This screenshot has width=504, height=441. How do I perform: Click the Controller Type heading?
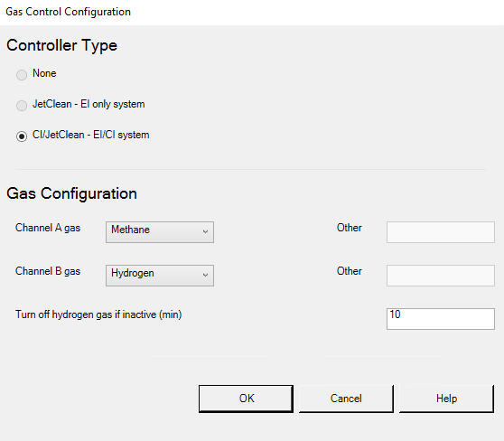[x=61, y=45]
